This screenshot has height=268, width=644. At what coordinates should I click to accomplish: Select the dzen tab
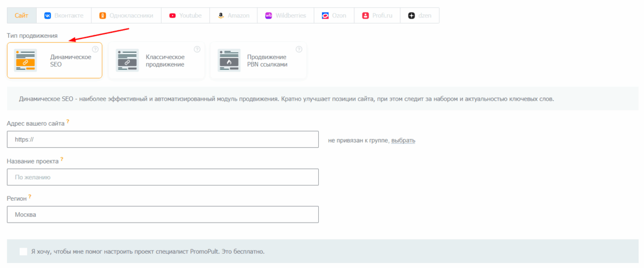[419, 16]
